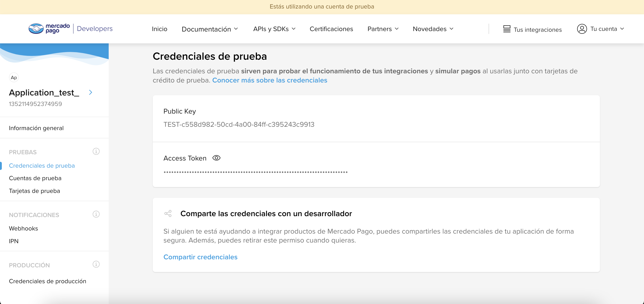Show info for PRODUCCIÓN section
The image size is (644, 304).
[96, 264]
